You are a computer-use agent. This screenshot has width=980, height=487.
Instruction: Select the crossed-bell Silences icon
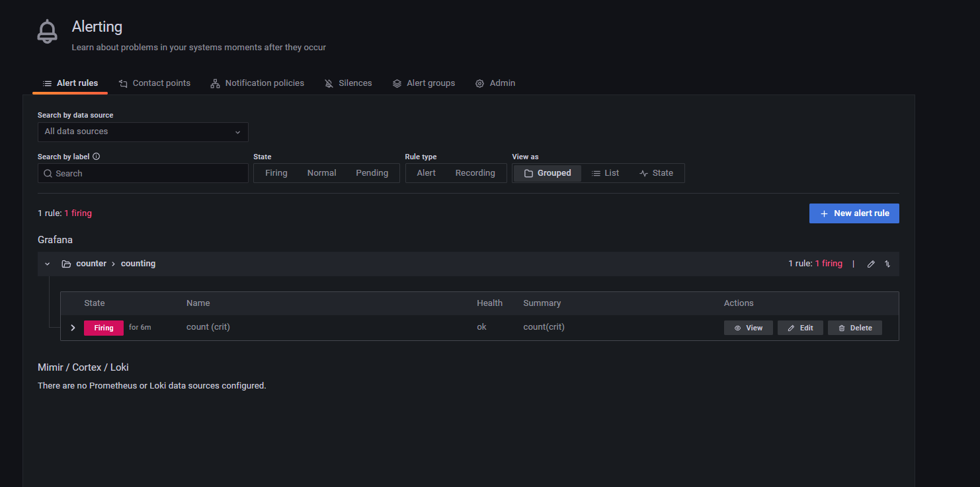[329, 83]
